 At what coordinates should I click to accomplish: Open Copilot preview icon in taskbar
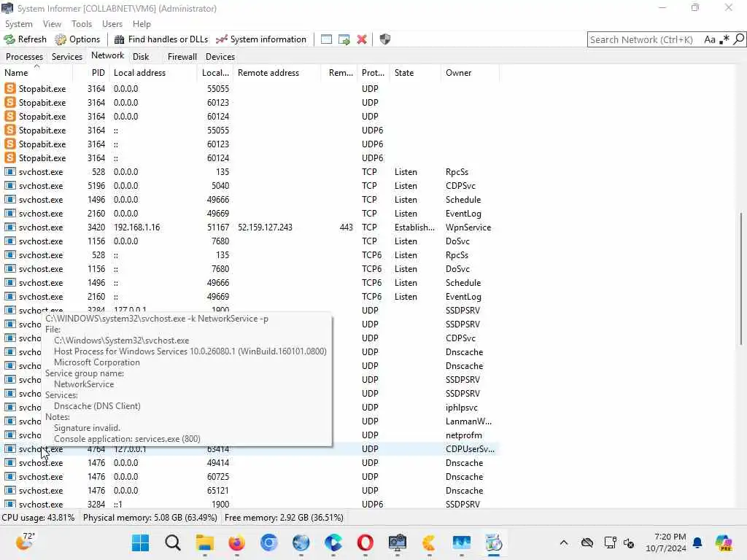(x=724, y=542)
